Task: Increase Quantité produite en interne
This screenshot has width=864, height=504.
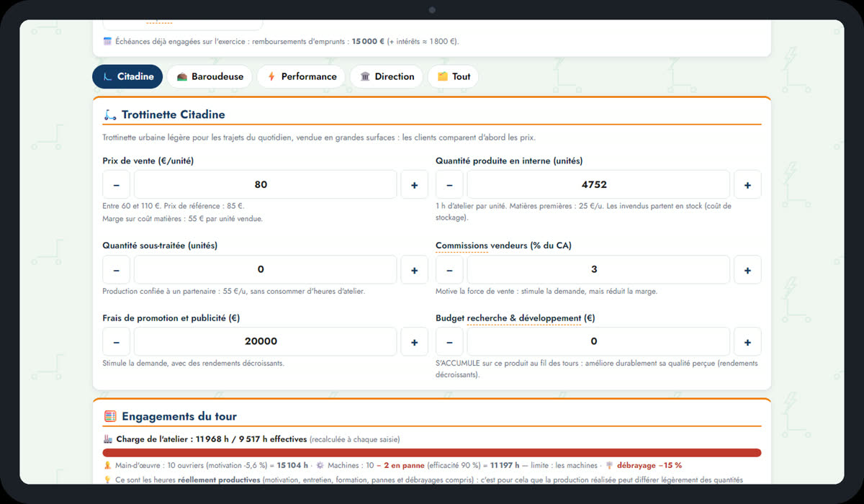Action: [x=747, y=185]
